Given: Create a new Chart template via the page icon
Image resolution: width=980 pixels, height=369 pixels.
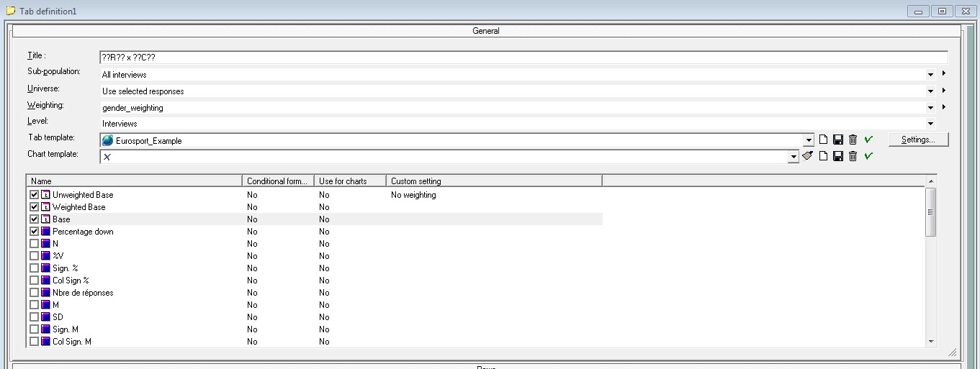Looking at the screenshot, I should (824, 156).
